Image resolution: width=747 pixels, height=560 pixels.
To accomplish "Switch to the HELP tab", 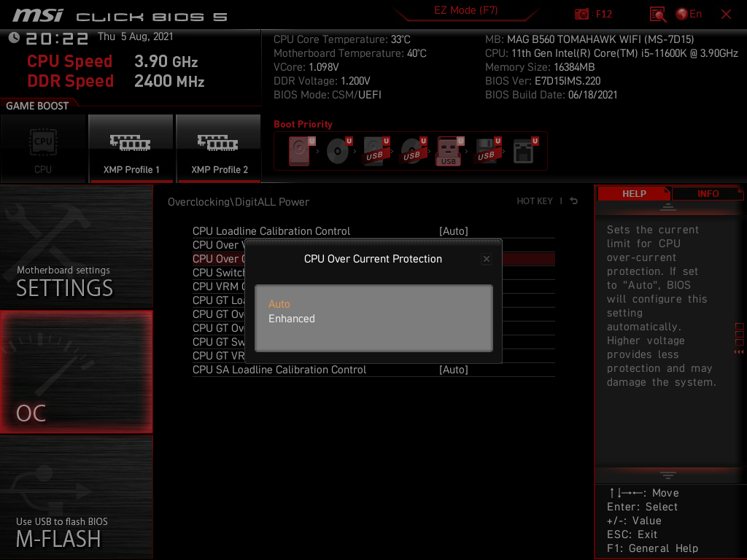I will click(x=634, y=193).
